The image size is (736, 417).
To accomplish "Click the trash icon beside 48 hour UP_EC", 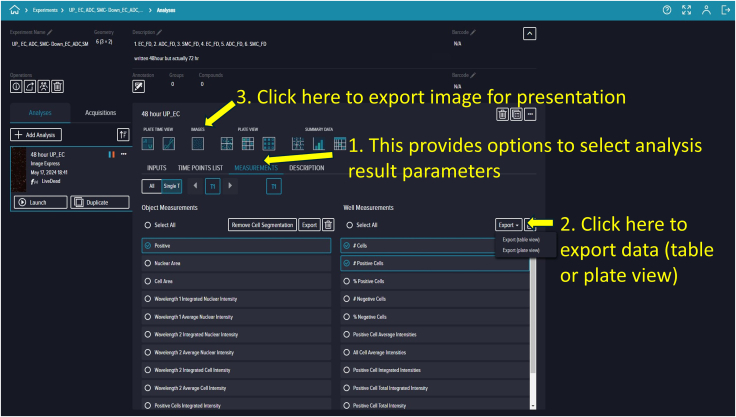I will tap(502, 114).
